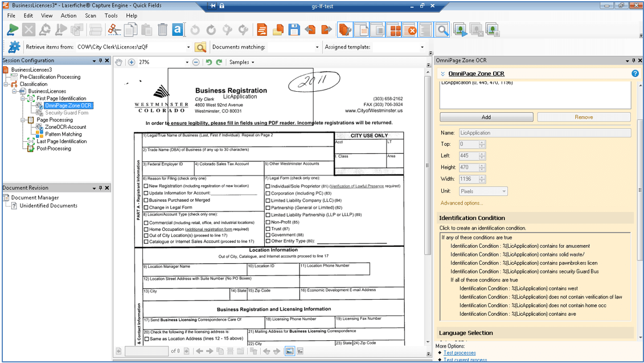Open the Scan menu
Screen dimensions: 644x363
click(x=91, y=15)
